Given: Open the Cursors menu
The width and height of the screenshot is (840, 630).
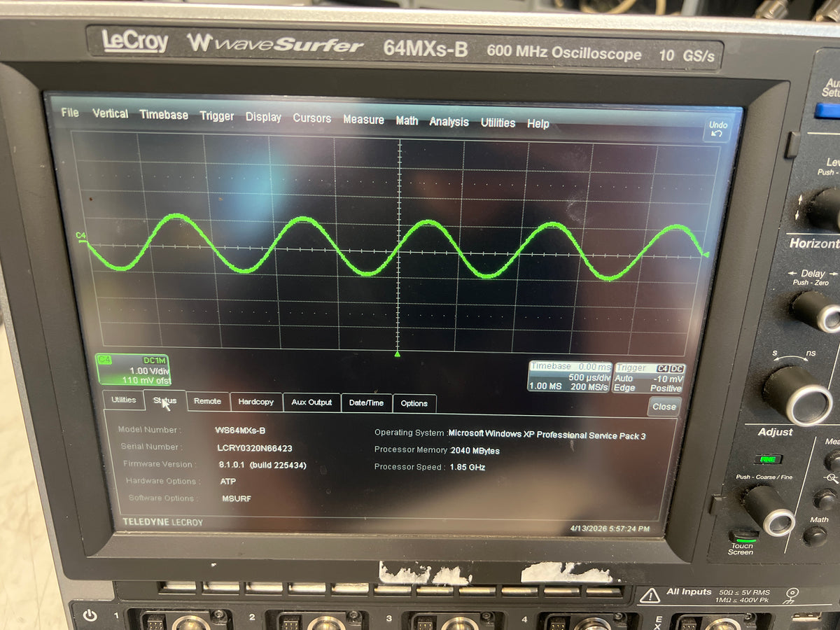Looking at the screenshot, I should tap(312, 118).
